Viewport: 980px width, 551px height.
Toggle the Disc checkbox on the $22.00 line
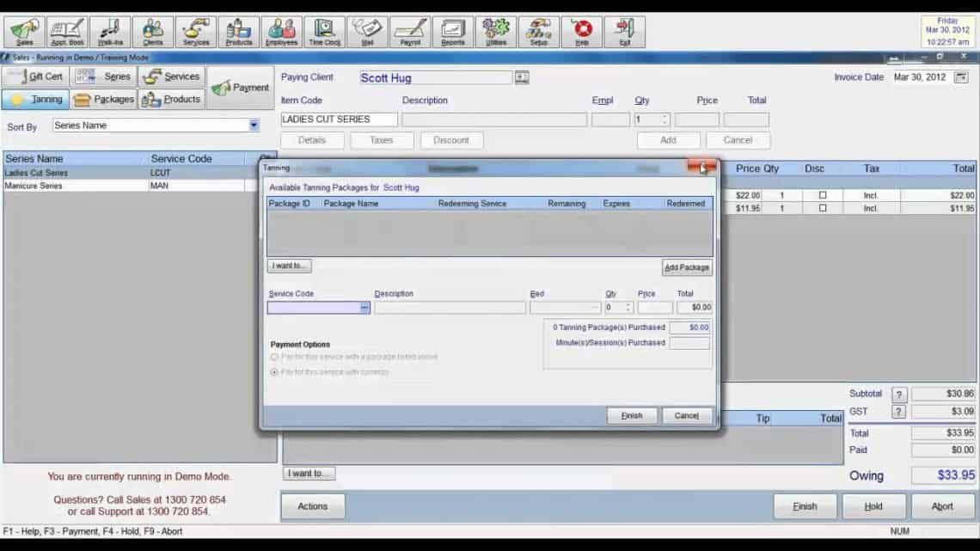[821, 195]
